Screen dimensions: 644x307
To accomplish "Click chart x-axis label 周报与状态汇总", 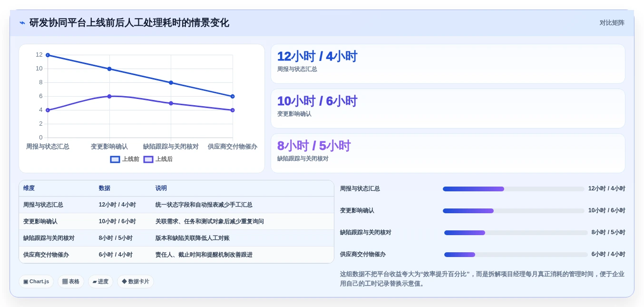I will coord(48,147).
